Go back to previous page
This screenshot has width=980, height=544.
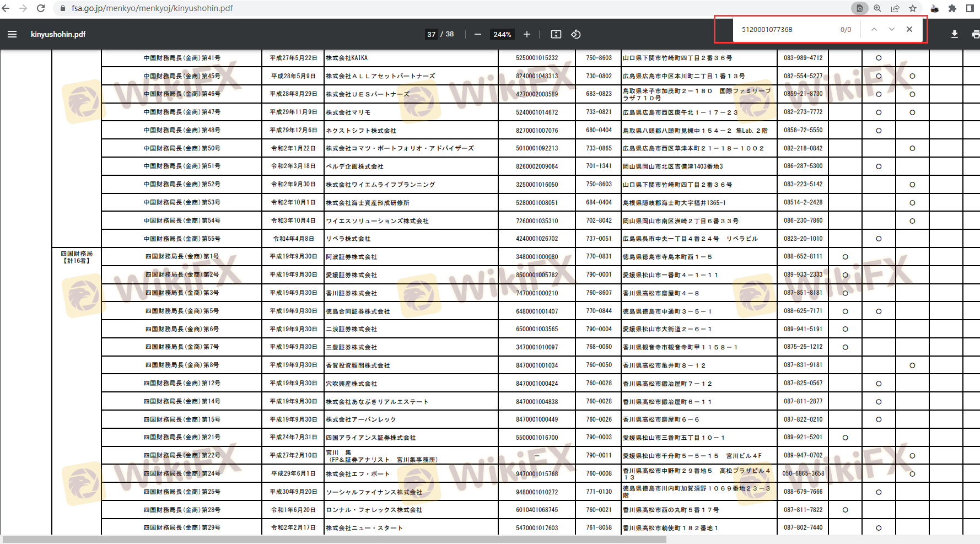tap(6, 8)
